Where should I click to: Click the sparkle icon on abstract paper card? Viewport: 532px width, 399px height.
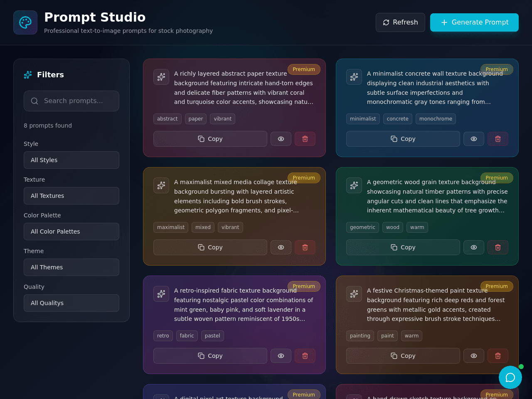click(161, 77)
